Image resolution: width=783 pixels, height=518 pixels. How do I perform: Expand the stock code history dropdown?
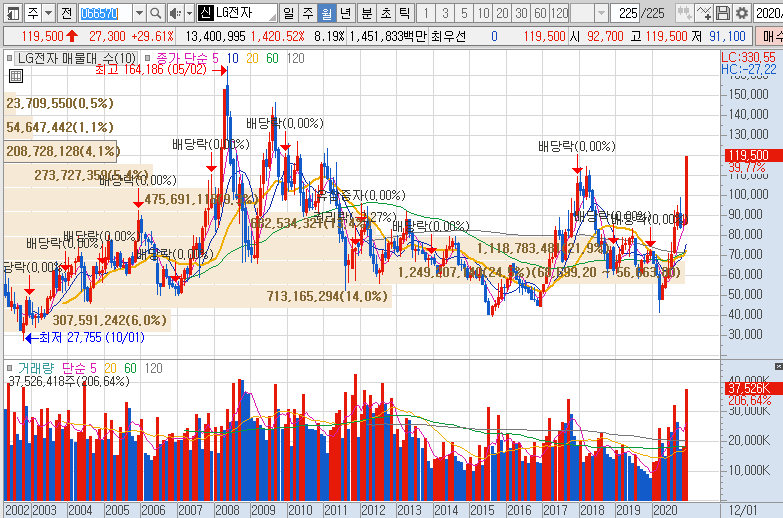point(139,13)
